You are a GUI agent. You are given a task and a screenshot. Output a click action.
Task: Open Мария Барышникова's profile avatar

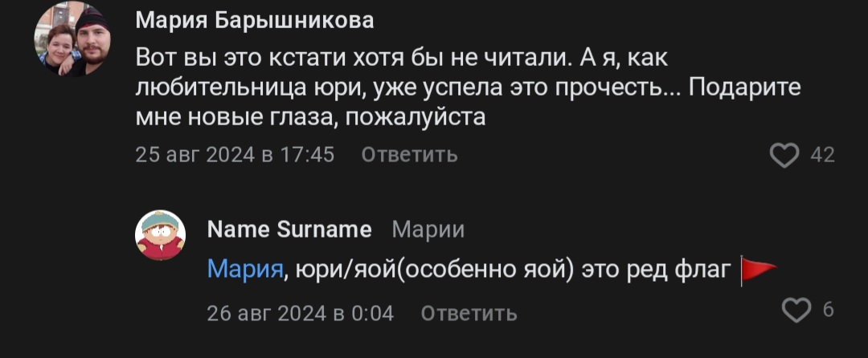coord(72,39)
